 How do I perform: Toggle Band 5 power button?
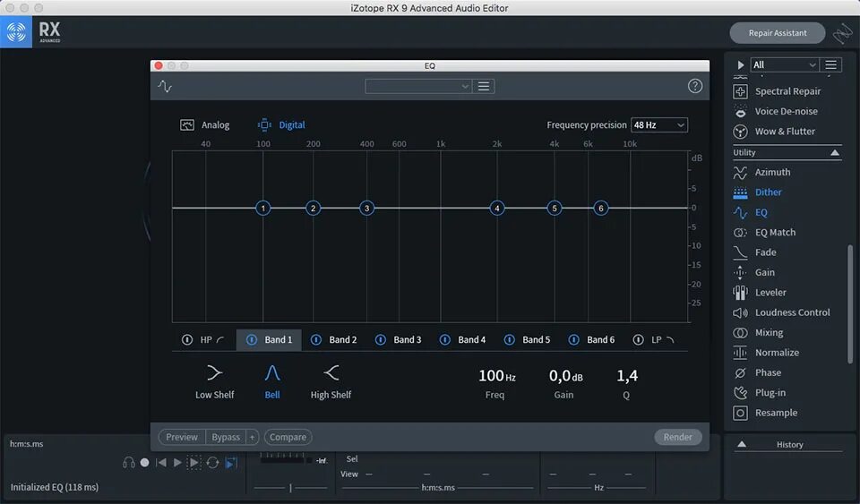510,339
